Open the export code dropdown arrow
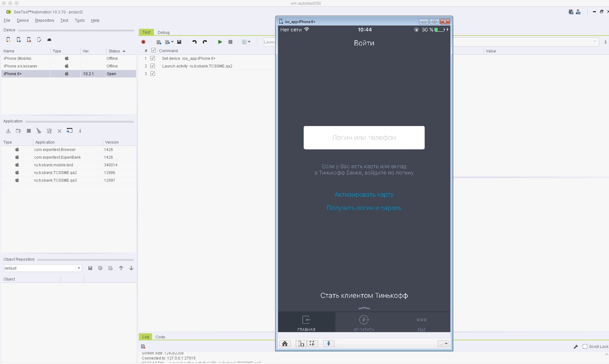The image size is (609, 364). tap(172, 42)
